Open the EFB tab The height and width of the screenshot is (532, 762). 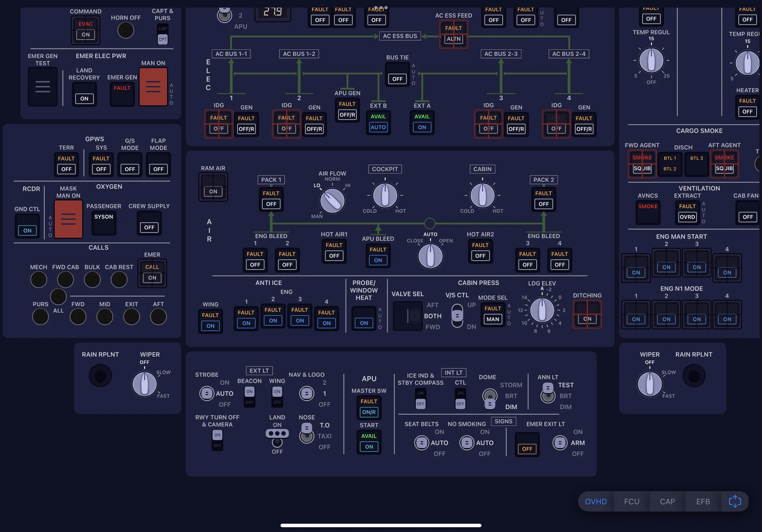pyautogui.click(x=703, y=501)
